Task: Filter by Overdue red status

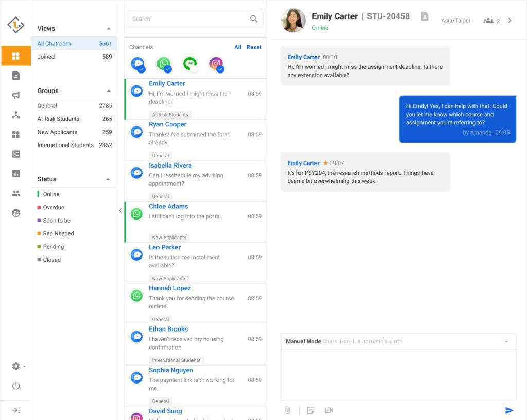Action: (54, 207)
